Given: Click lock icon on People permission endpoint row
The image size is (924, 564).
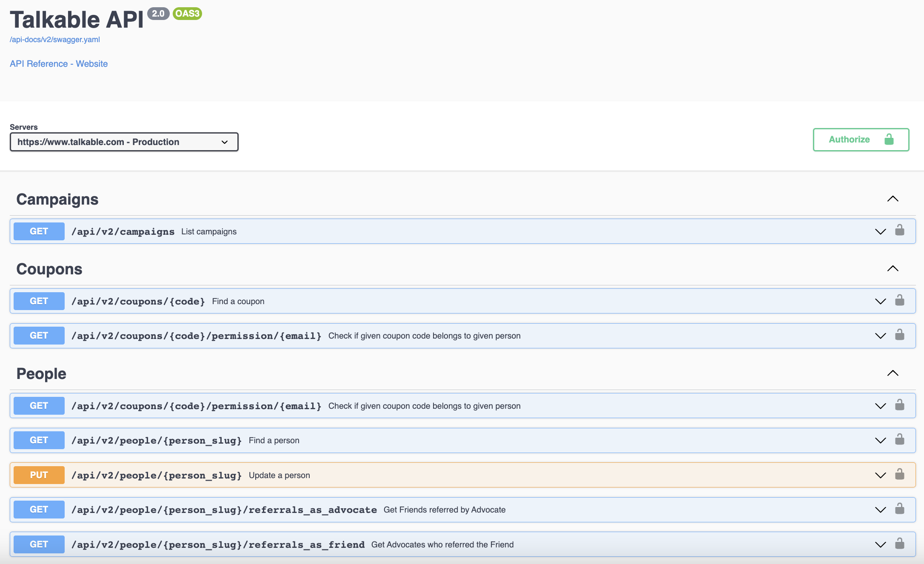Looking at the screenshot, I should pyautogui.click(x=899, y=405).
